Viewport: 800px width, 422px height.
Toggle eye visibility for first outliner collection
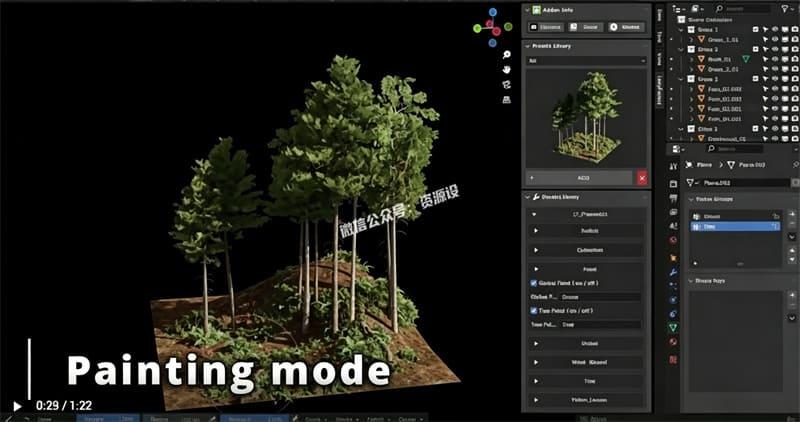[775, 30]
